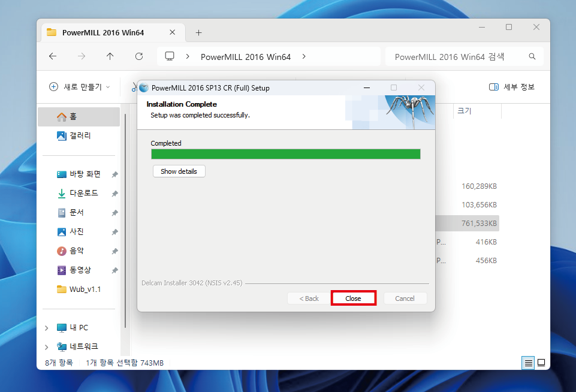Refresh the File Explorer view
Viewport: 576px width, 392px height.
[x=139, y=56]
